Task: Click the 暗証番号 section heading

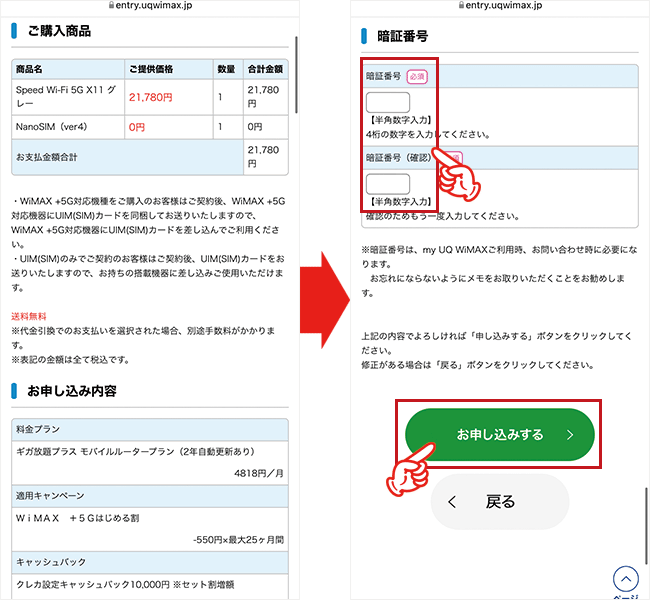Action: click(x=402, y=36)
